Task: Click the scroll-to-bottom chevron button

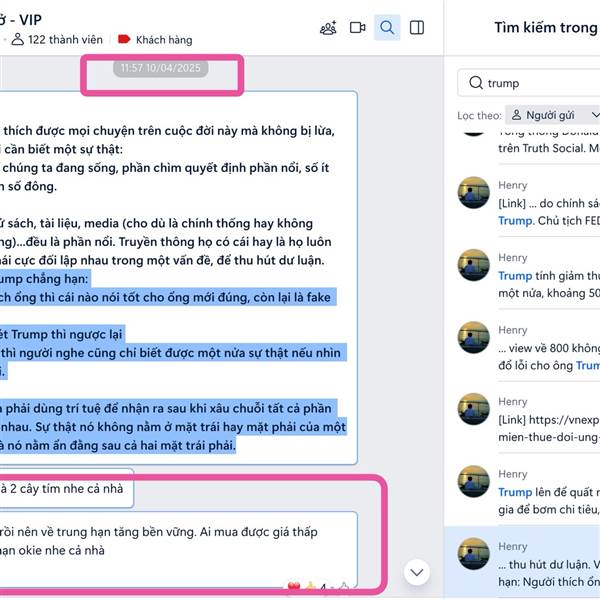Action: [x=416, y=572]
